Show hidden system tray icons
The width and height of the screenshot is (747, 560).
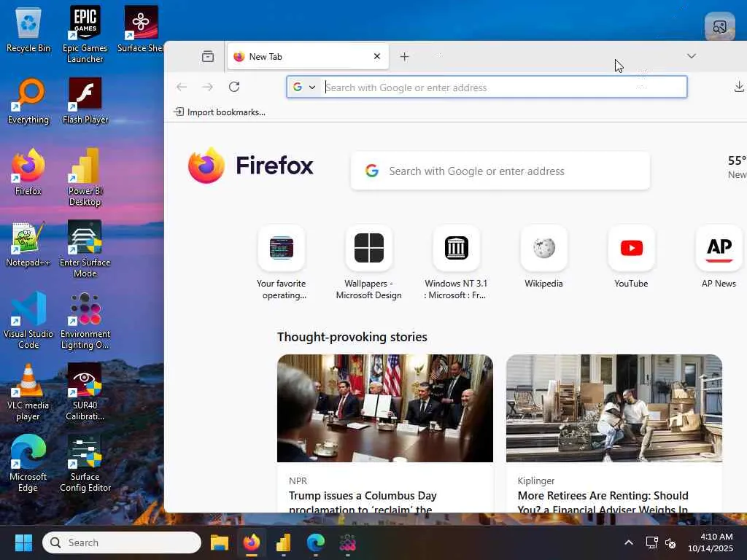[628, 542]
